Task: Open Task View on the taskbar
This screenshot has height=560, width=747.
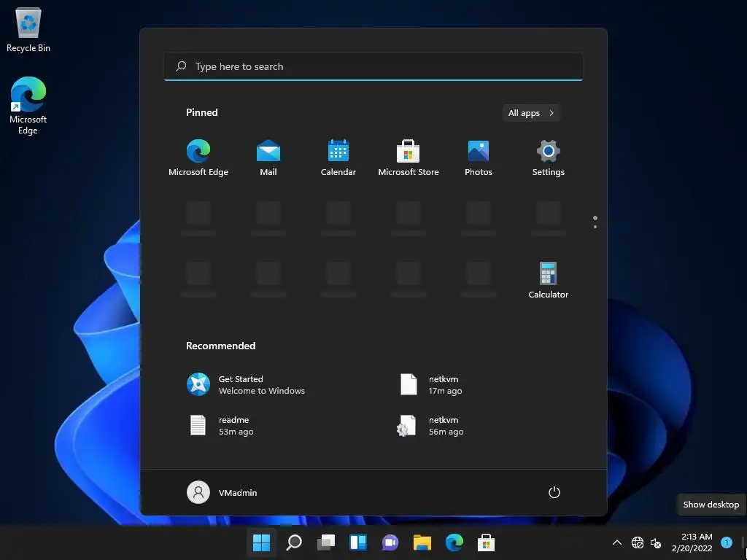Action: point(326,542)
